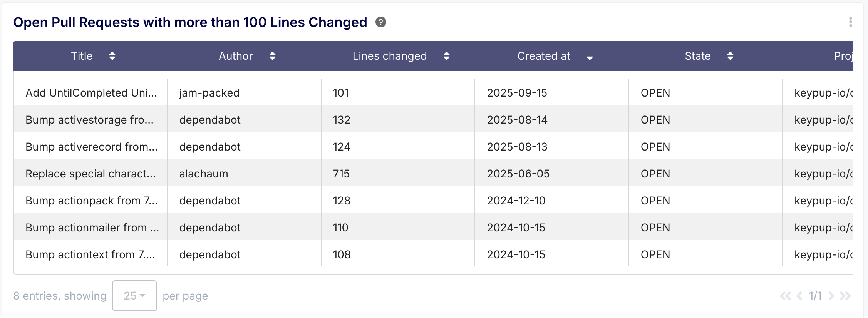This screenshot has width=868, height=318.
Task: Go to the first page arrow
Action: [785, 296]
